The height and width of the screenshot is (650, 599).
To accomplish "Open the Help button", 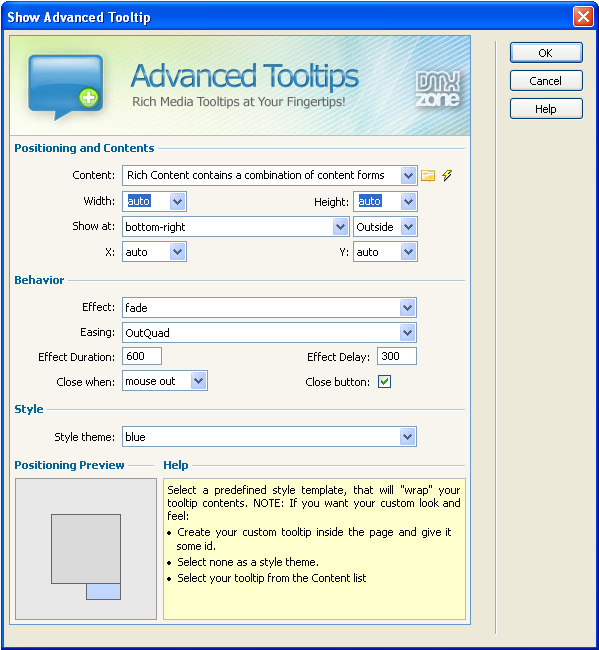I will pyautogui.click(x=546, y=109).
